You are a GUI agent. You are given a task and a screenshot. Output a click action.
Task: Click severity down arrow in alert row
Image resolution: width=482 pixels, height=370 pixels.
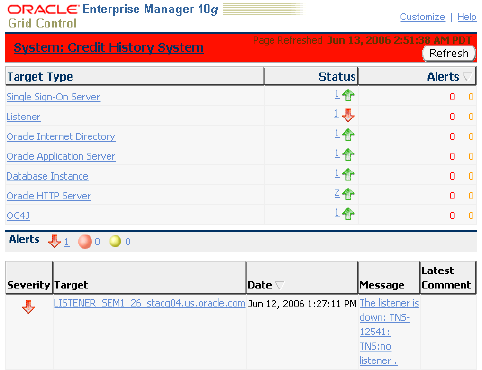pos(28,307)
